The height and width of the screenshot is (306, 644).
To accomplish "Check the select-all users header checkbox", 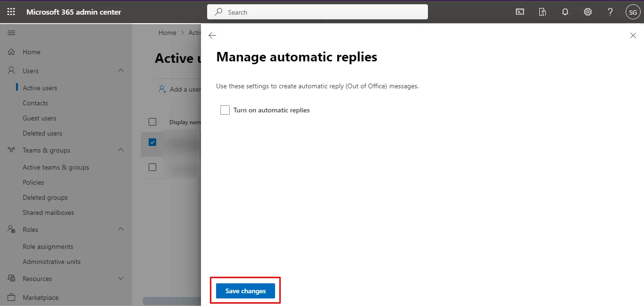I will 152,122.
